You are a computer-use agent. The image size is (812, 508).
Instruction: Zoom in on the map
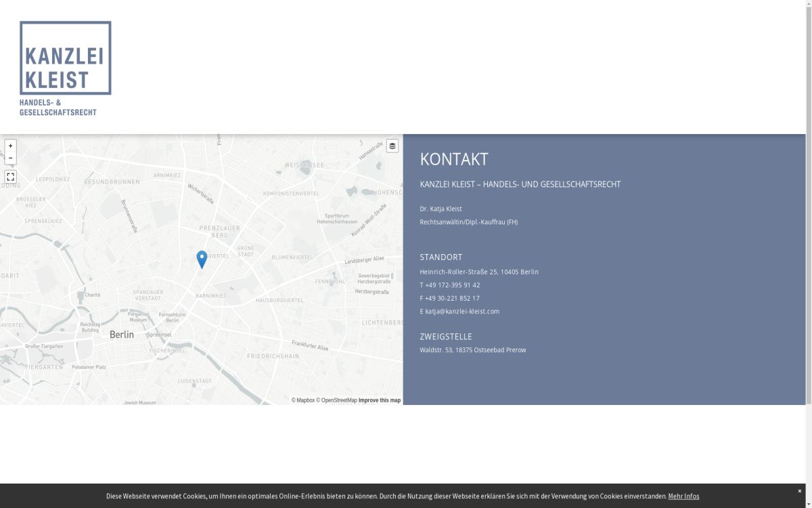pos(10,146)
